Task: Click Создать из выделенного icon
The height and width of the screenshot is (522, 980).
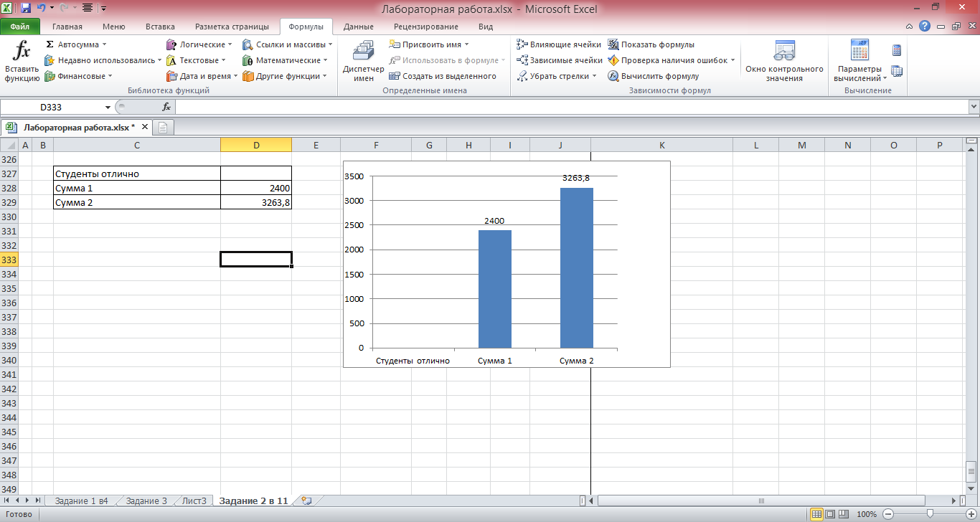Action: point(395,76)
